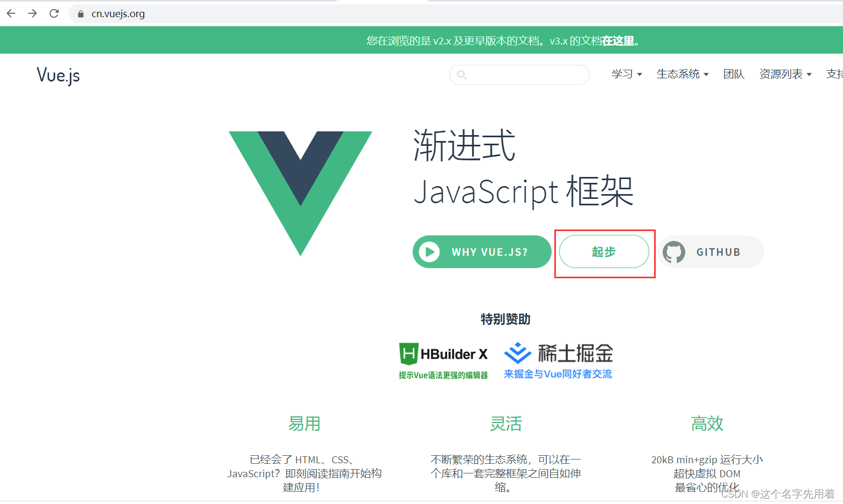Click the Vue.js site title logo
This screenshot has width=843, height=504.
click(58, 75)
